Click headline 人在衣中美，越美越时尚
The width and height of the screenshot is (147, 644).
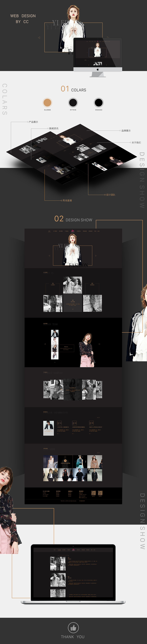63,427
